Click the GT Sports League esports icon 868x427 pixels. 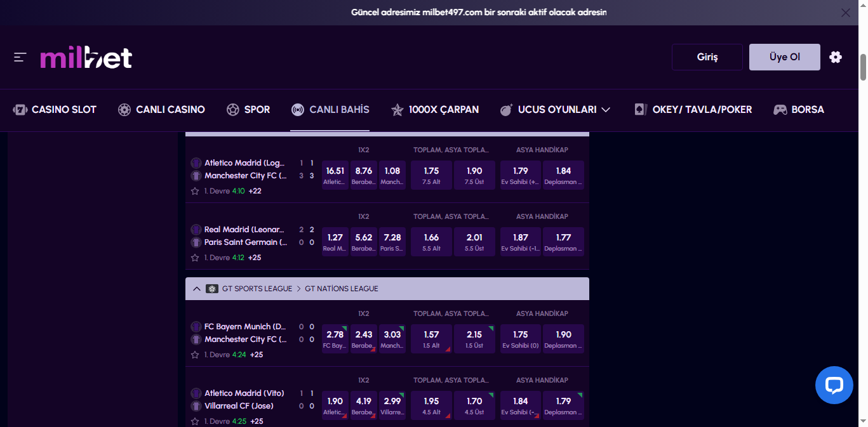(x=212, y=289)
